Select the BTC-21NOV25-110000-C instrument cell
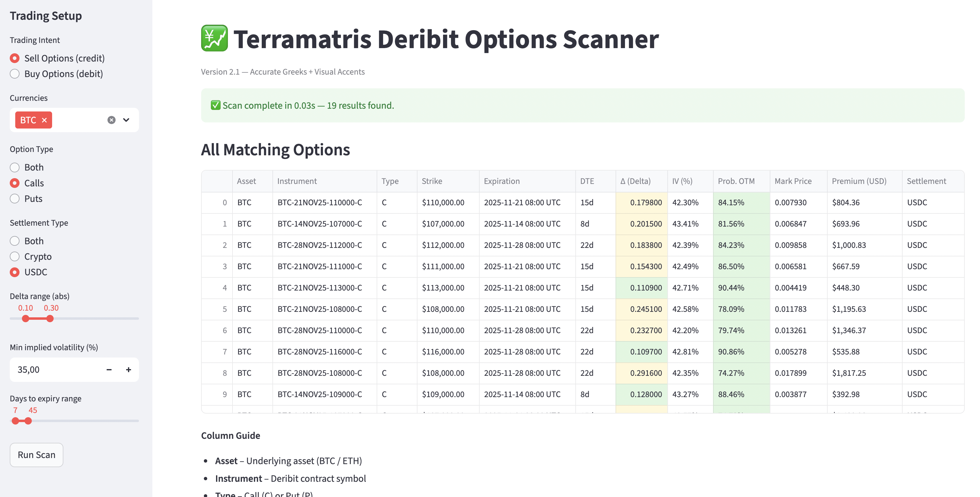The image size is (980, 497). point(320,203)
